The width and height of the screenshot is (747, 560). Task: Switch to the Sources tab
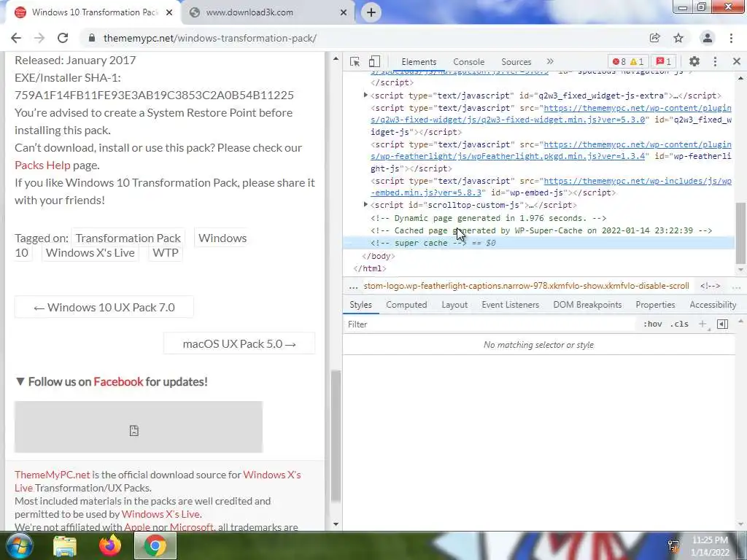coord(516,62)
